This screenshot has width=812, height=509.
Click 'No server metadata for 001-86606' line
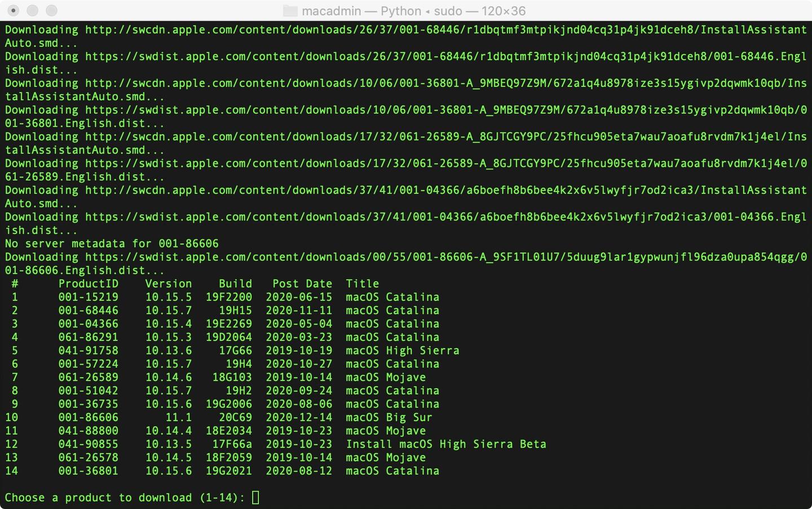[x=112, y=244]
